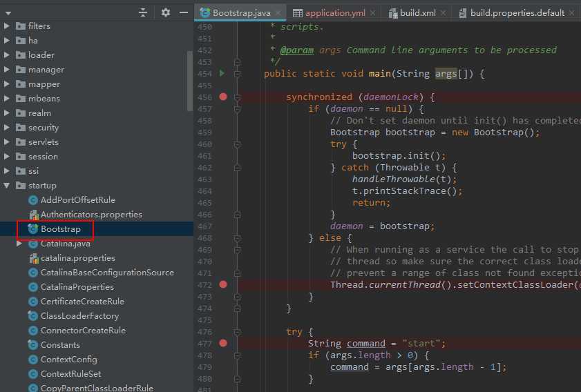Expand the loader folder

coord(7,55)
